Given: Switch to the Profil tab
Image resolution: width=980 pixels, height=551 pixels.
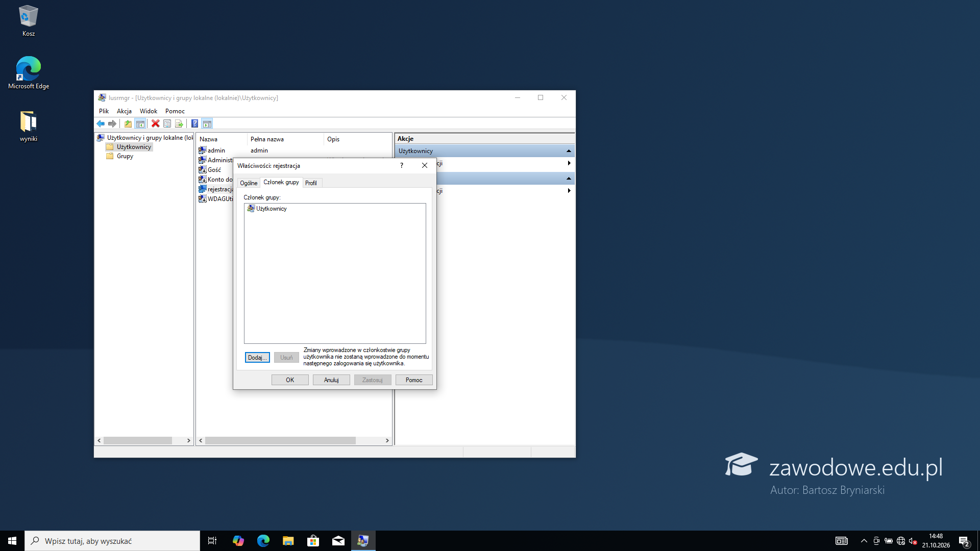Looking at the screenshot, I should [x=311, y=183].
